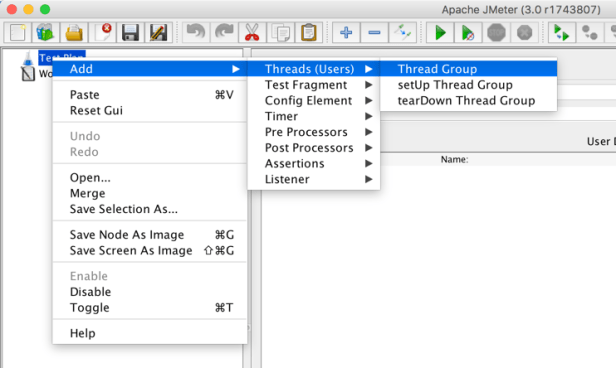
Task: Expand the Listener submenu
Action: click(314, 179)
